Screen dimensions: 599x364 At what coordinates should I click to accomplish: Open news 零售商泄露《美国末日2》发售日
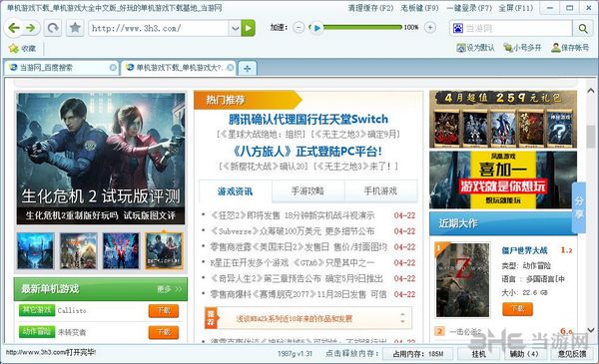point(299,247)
